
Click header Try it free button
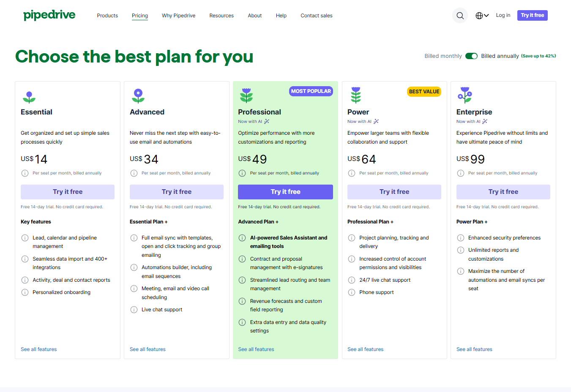(x=533, y=15)
